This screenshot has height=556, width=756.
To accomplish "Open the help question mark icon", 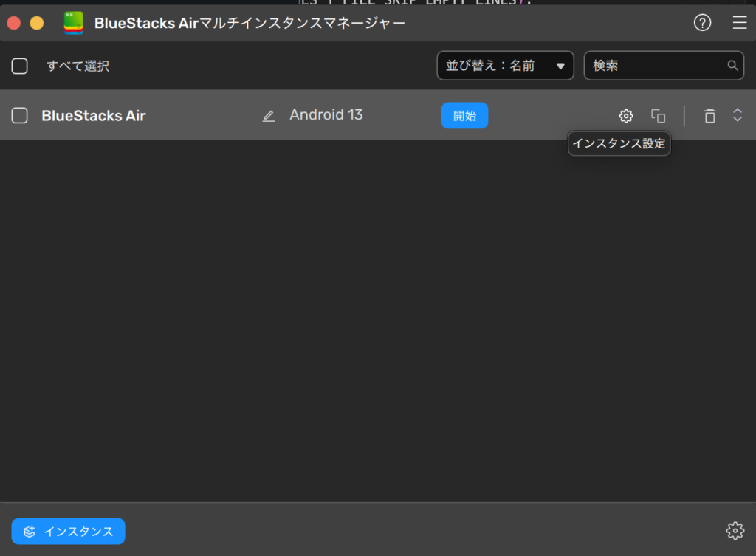I will [702, 23].
